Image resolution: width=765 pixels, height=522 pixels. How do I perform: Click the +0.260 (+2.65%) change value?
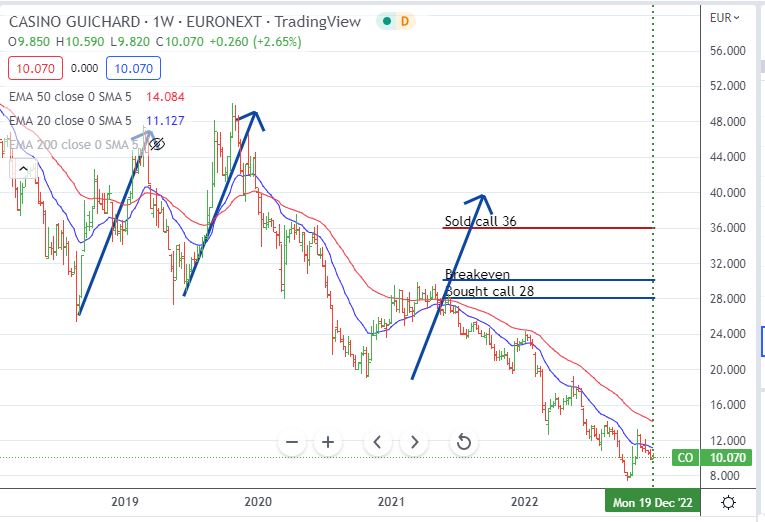click(x=256, y=41)
